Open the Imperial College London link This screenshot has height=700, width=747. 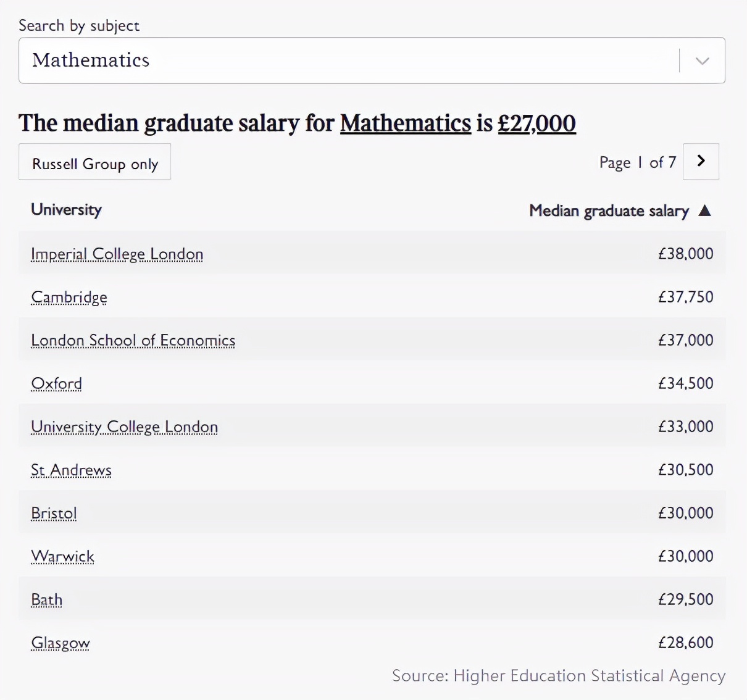click(117, 254)
